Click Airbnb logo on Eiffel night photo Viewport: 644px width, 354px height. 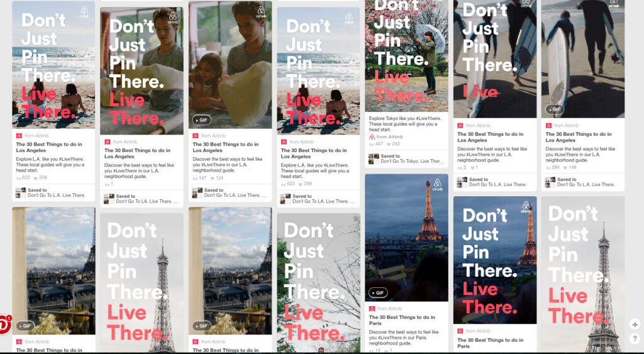click(438, 185)
